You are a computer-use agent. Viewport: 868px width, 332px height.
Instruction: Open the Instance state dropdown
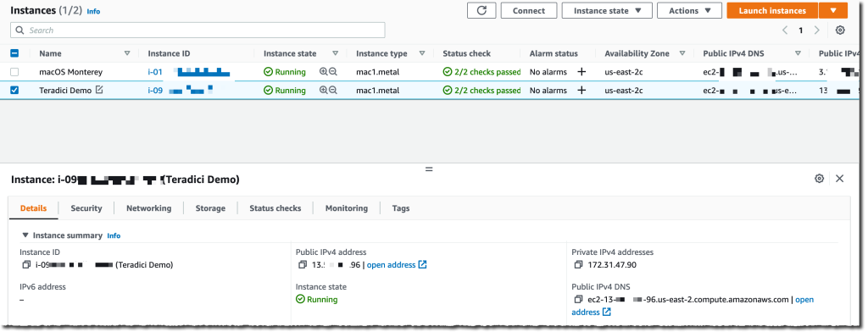(607, 10)
